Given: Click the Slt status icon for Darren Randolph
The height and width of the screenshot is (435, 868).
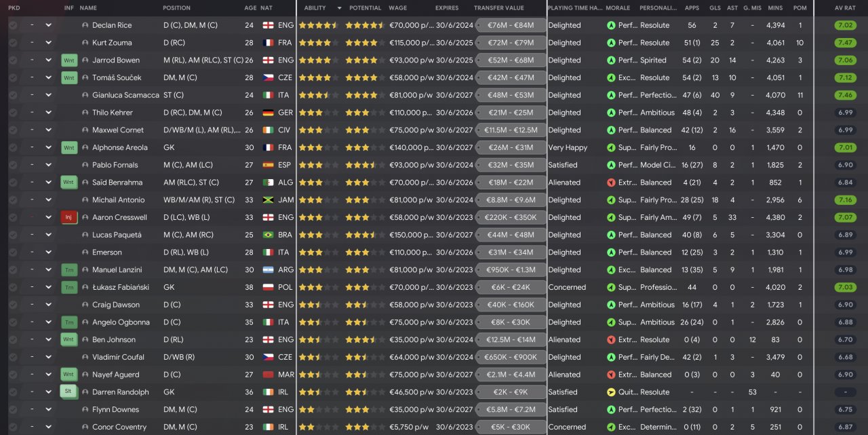Looking at the screenshot, I should point(69,392).
